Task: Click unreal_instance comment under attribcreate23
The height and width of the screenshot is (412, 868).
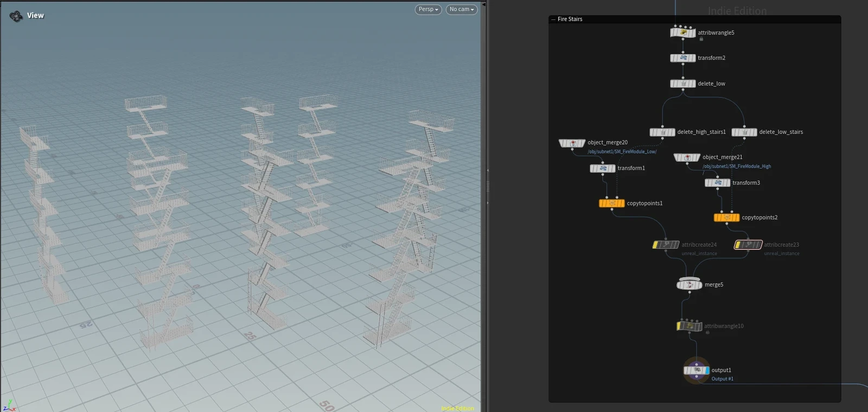Action: click(x=782, y=253)
